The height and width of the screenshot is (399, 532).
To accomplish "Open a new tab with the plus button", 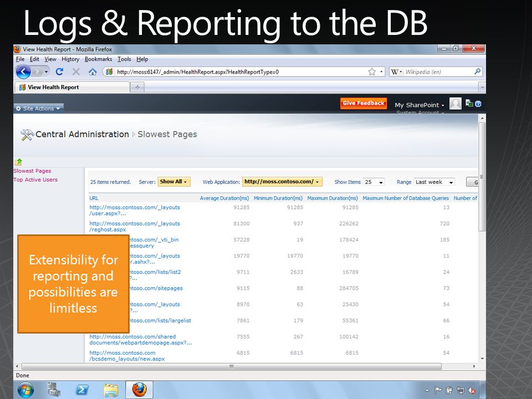I will (137, 87).
